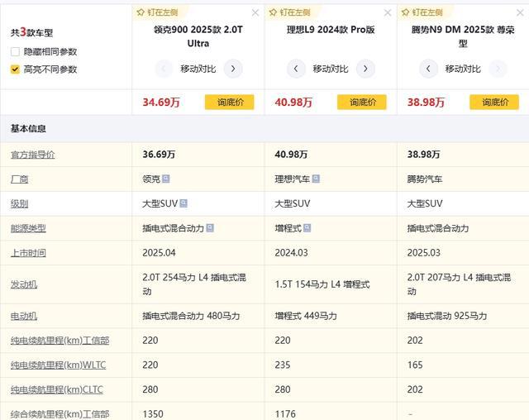Viewport: 529px width, 420px height.
Task: Click combined range value 1176
Action: pyautogui.click(x=285, y=414)
